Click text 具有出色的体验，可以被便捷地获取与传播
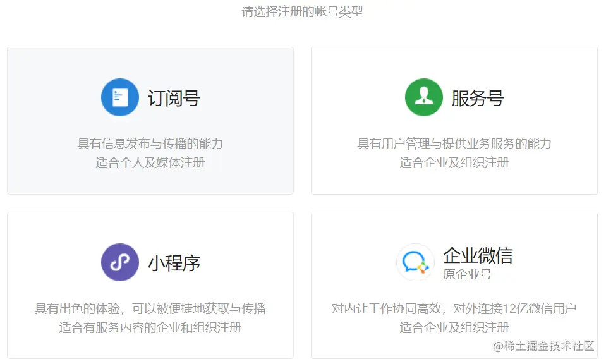 pos(150,308)
